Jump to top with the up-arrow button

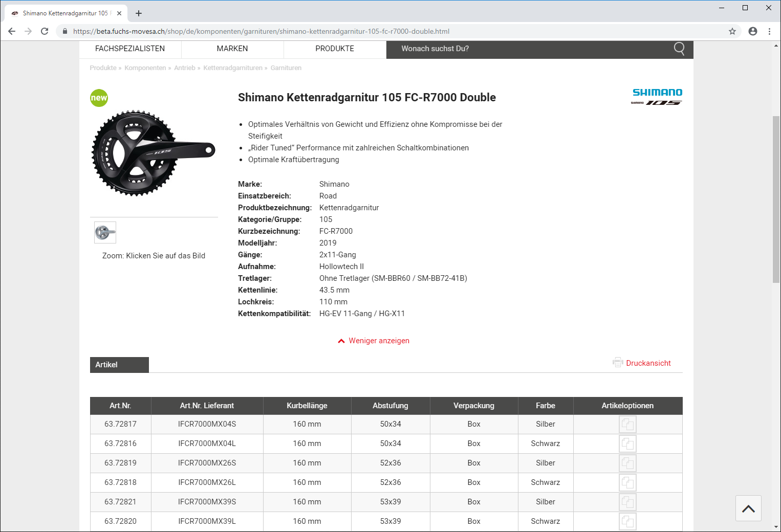[748, 508]
